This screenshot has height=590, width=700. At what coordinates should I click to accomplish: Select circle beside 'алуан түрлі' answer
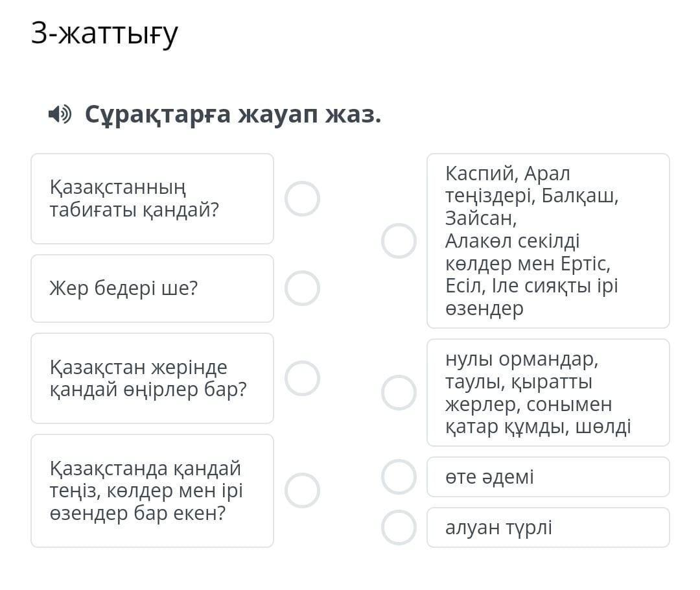pyautogui.click(x=399, y=528)
